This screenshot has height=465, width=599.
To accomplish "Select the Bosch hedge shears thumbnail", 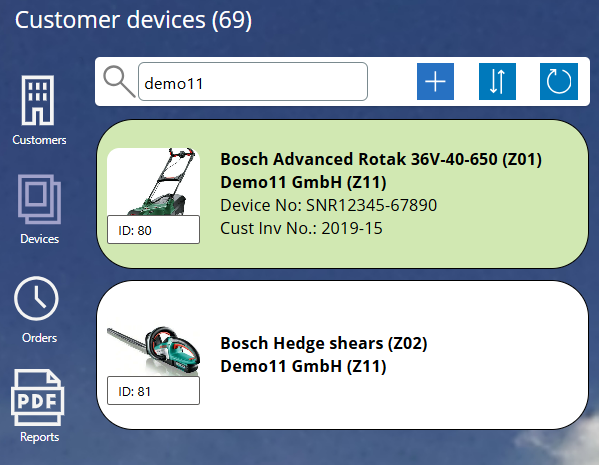I will [153, 350].
